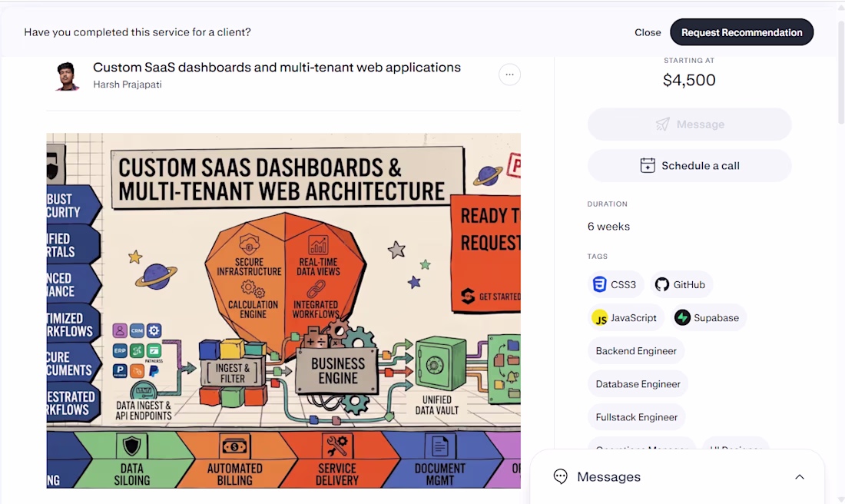Click the Harsh Prajapati author name
Viewport: 845px width, 504px height.
pyautogui.click(x=128, y=85)
